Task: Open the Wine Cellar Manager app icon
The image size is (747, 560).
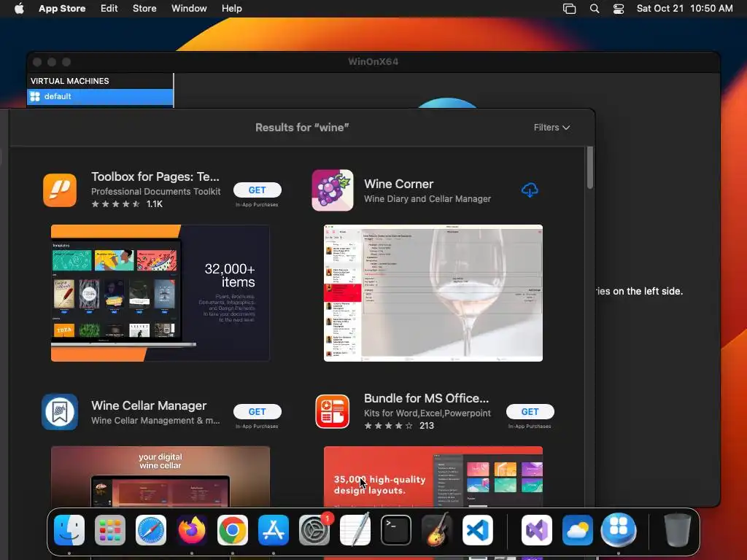Action: [x=60, y=412]
